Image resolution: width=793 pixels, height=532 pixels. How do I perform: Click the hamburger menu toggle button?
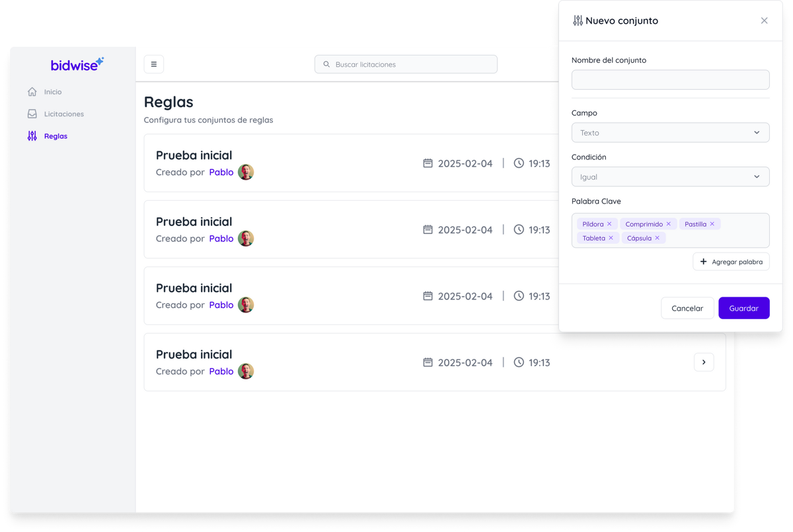coord(153,64)
